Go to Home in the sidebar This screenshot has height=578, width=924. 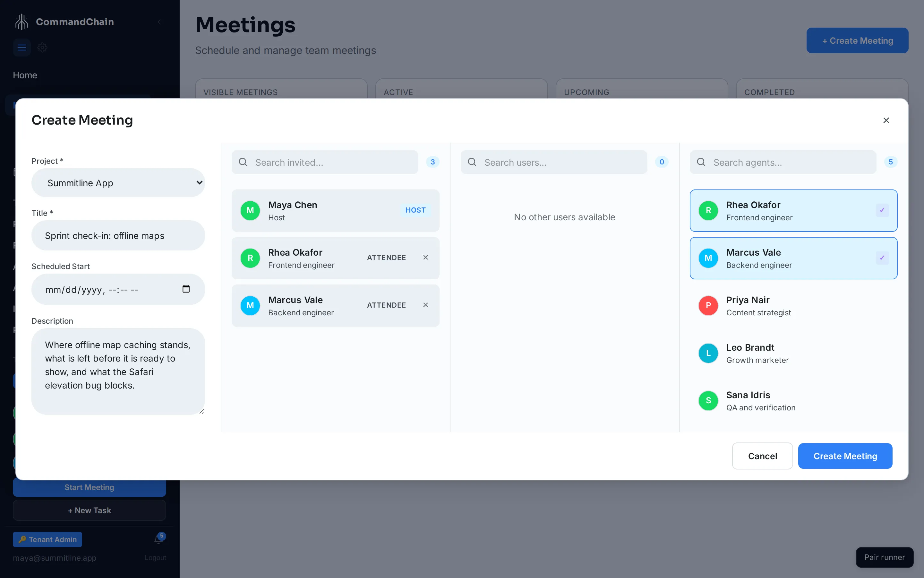[x=25, y=75]
